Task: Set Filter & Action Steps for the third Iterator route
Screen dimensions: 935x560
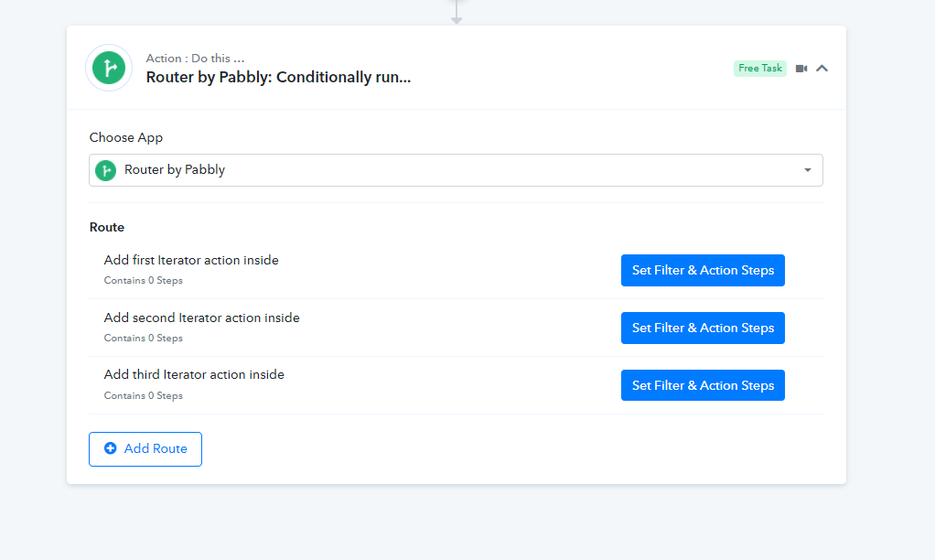Action: [x=703, y=385]
